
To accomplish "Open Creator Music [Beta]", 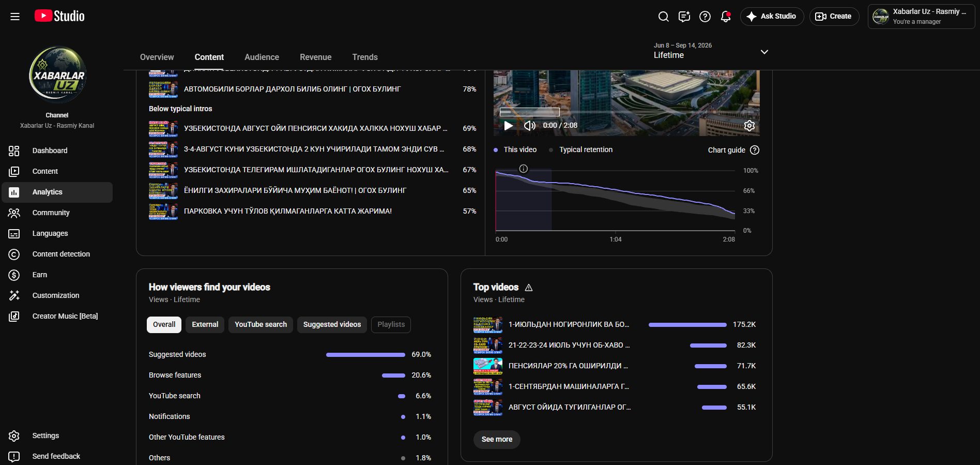I will (57, 316).
